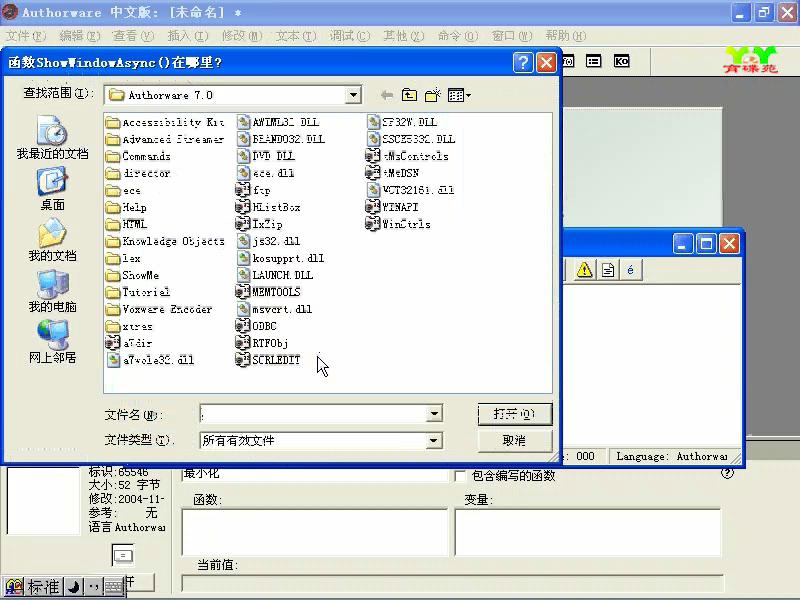Expand the 查找范围 folder dropdown
This screenshot has height=600, width=800.
click(353, 95)
